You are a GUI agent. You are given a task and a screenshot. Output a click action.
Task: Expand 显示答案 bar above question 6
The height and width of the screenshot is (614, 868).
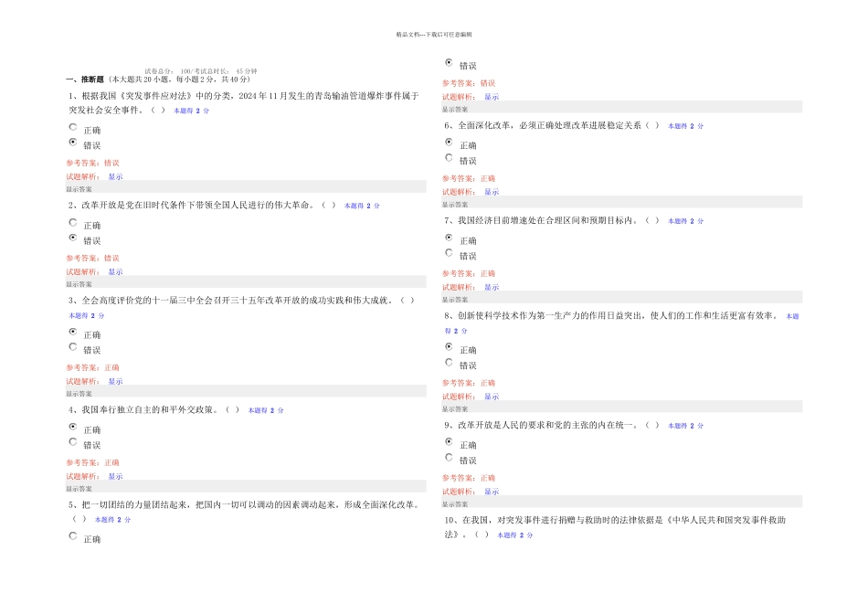click(x=621, y=108)
